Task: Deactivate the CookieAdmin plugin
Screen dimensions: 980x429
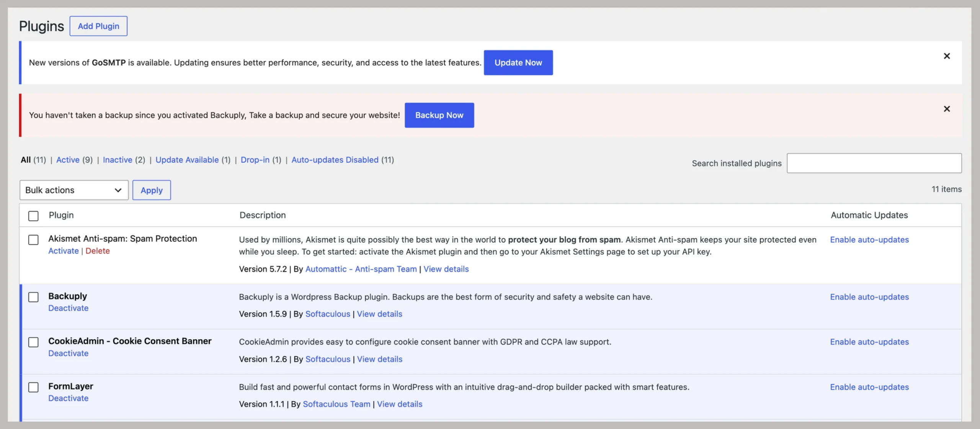Action: pyautogui.click(x=68, y=353)
